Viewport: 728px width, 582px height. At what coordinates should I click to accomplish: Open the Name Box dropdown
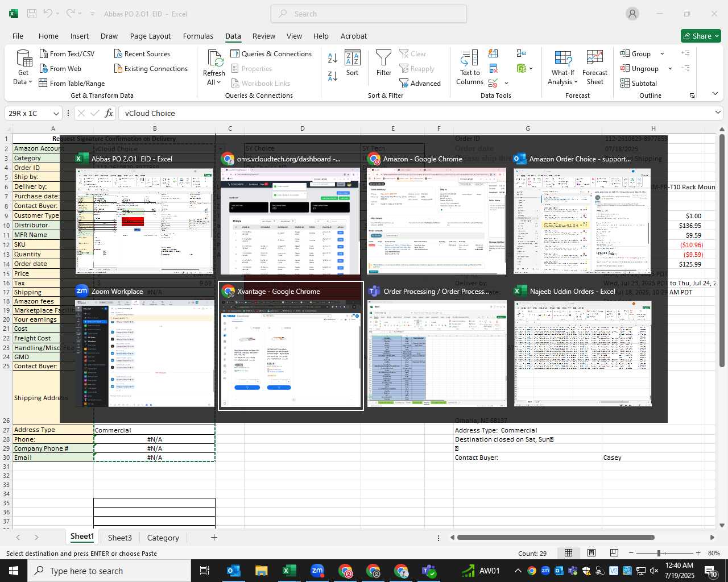[x=56, y=113]
